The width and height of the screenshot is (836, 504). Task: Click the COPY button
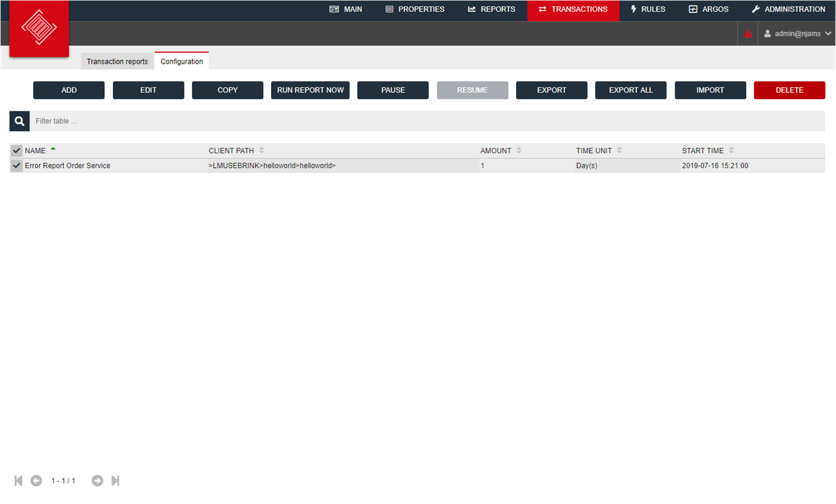tap(228, 90)
